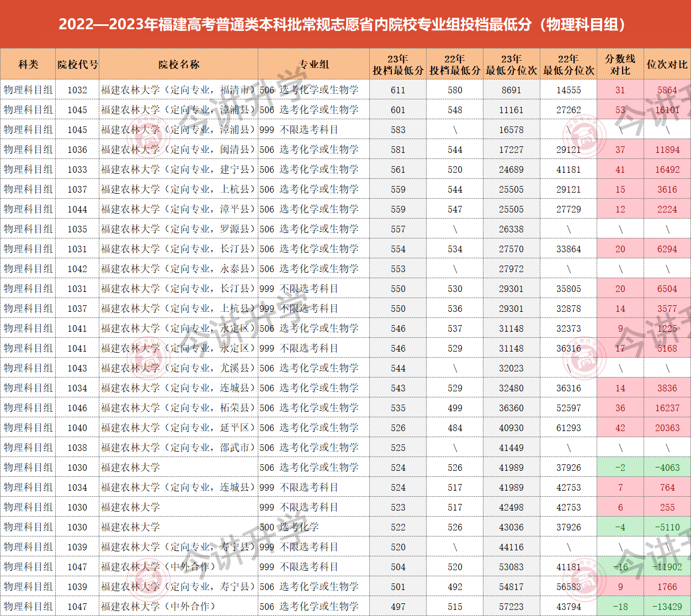Select rank difference cell 5864
The height and width of the screenshot is (616, 691).
(x=667, y=90)
